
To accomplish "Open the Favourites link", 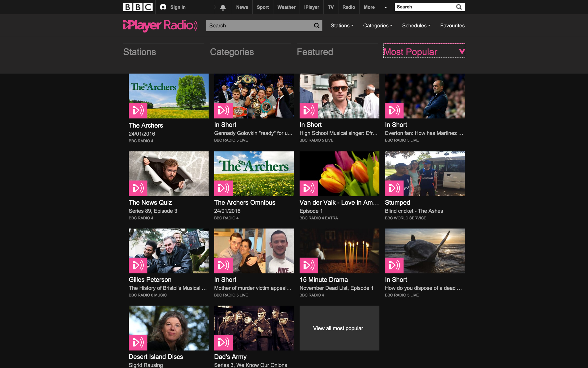I will click(x=452, y=26).
